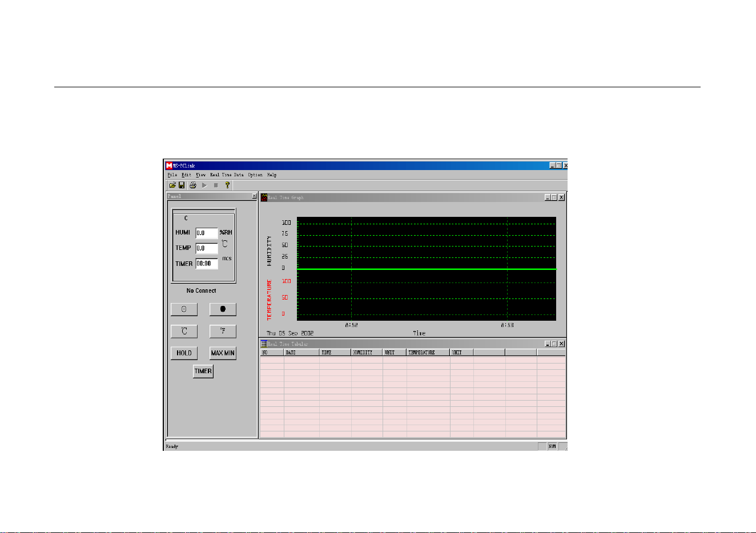Open the File menu
Screen dimensions: 756x533
pyautogui.click(x=172, y=175)
